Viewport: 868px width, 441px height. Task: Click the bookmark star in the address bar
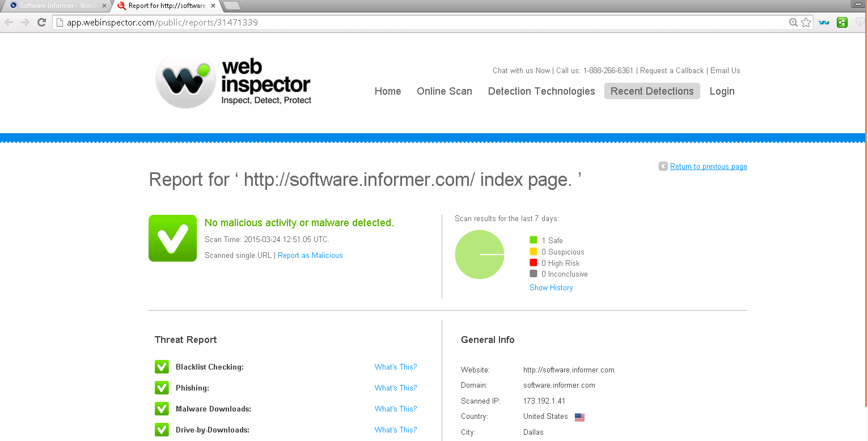(x=806, y=22)
